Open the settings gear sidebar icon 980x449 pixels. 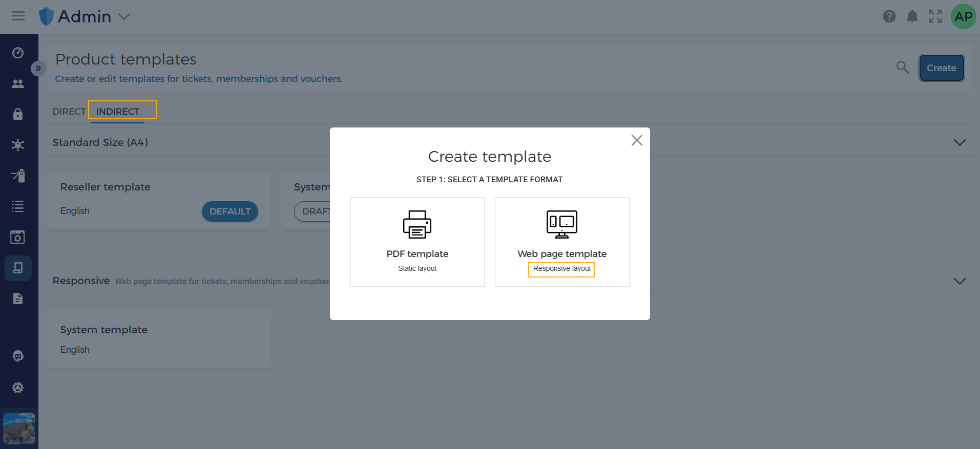(18, 388)
